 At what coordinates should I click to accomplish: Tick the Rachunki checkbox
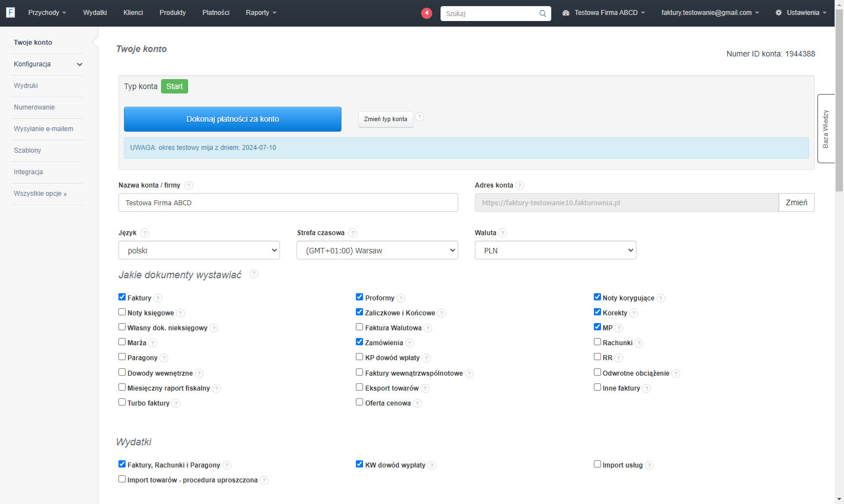(x=597, y=342)
